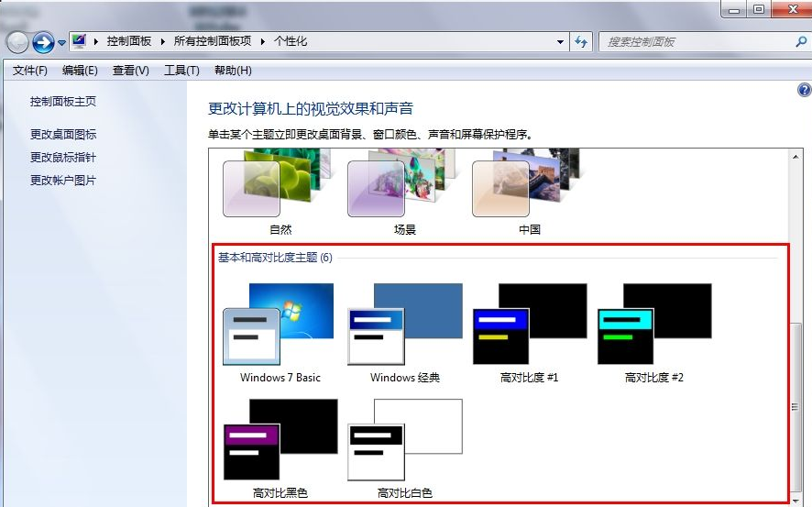The height and width of the screenshot is (507, 812).
Task: Select the Windows 经典 theme
Action: (405, 333)
